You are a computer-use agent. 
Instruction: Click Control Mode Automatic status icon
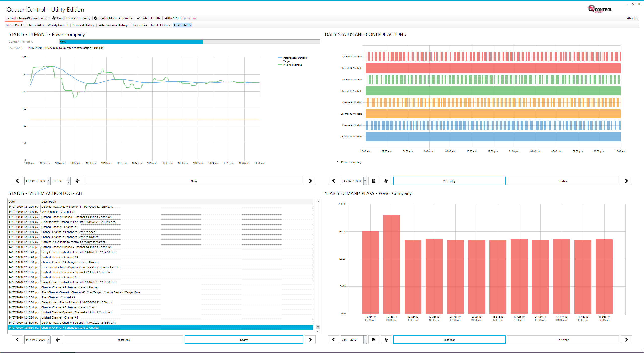(96, 18)
